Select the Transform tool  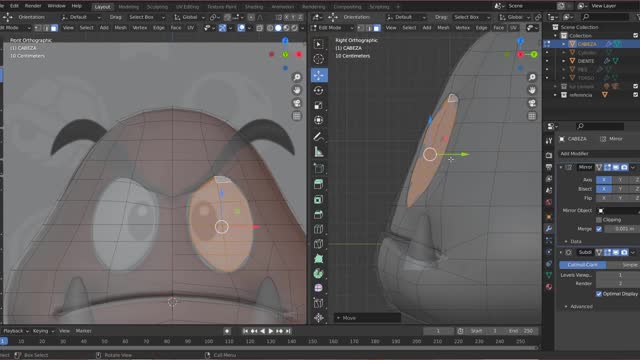point(319,120)
